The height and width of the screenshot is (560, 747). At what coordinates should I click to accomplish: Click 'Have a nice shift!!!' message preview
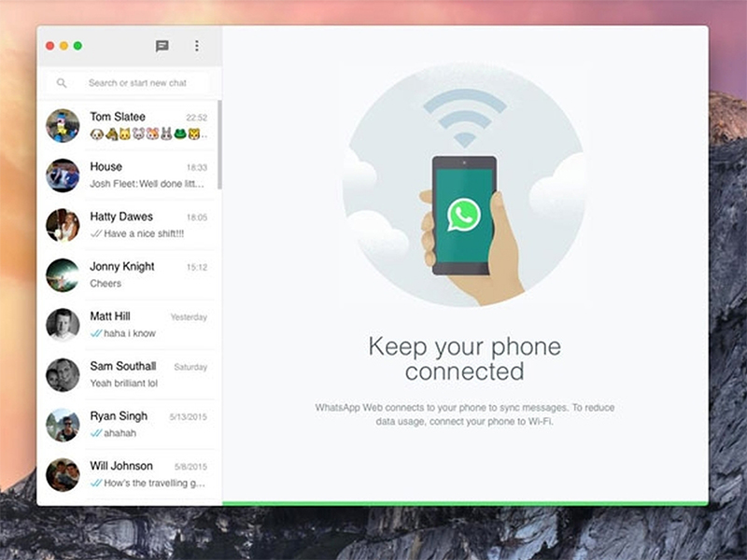pyautogui.click(x=144, y=234)
